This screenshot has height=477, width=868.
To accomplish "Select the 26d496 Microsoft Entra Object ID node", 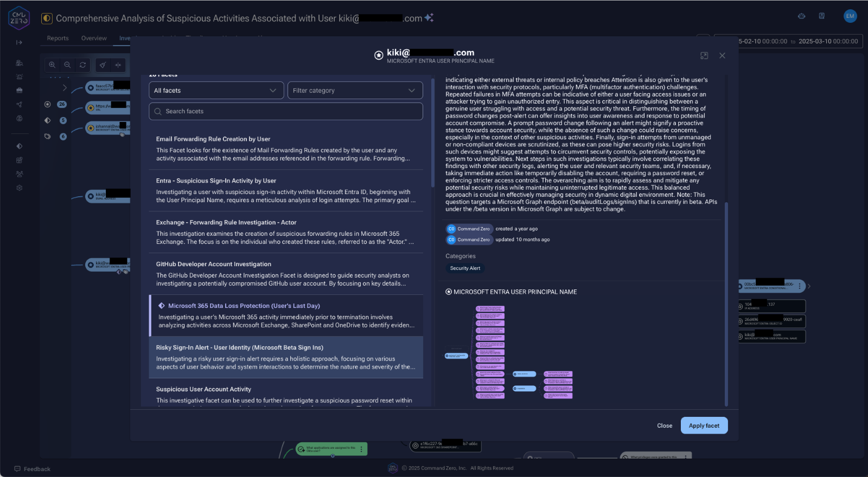I will click(771, 321).
